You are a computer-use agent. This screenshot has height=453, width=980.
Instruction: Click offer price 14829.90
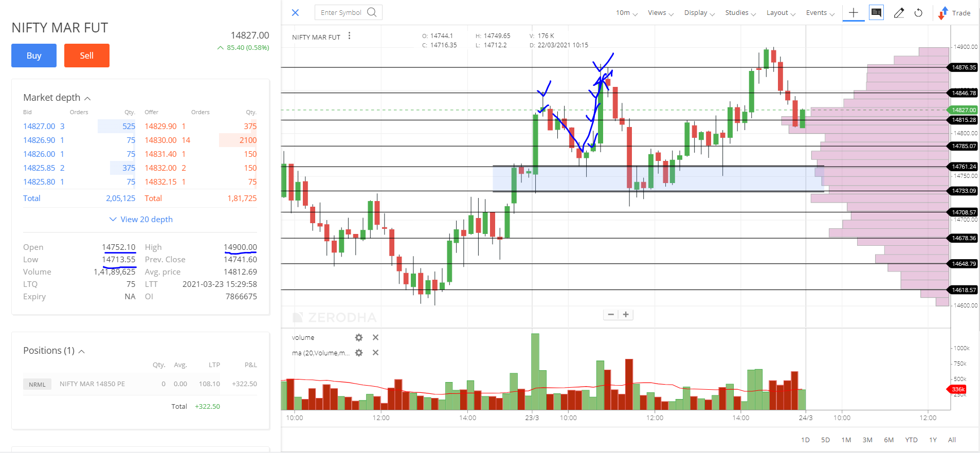click(160, 126)
